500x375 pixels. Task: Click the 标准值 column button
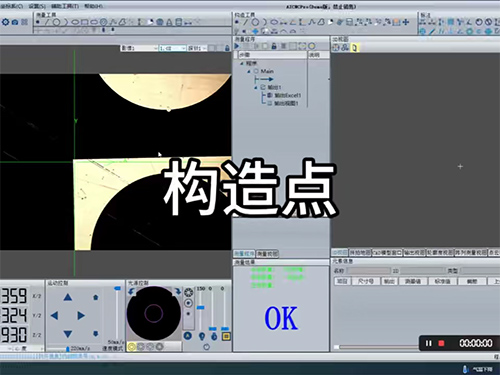442,281
